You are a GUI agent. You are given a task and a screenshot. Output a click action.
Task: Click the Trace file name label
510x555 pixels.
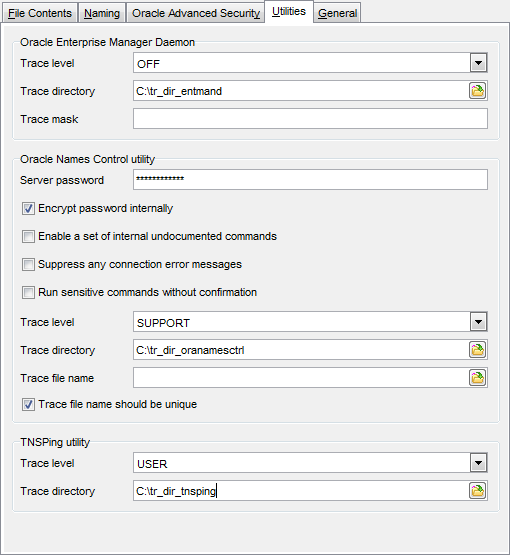[x=57, y=378]
